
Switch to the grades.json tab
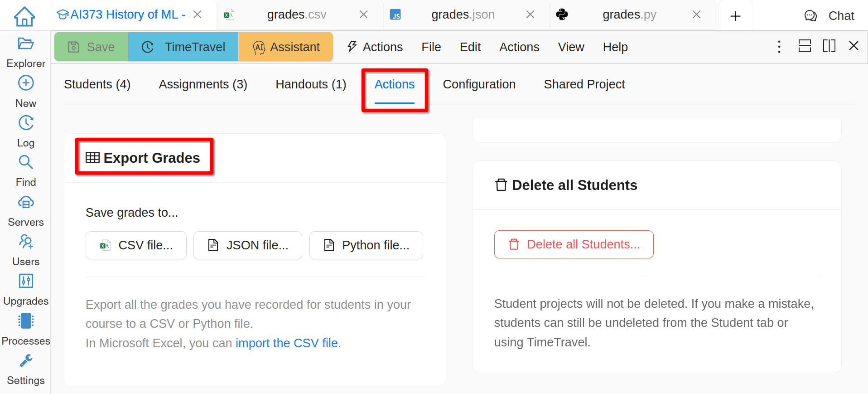click(463, 15)
